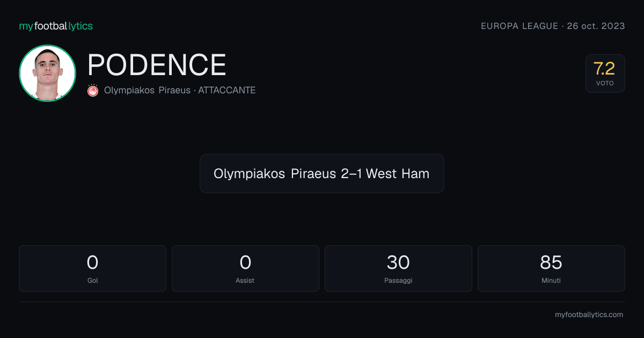Click the Europa League competition label

519,26
